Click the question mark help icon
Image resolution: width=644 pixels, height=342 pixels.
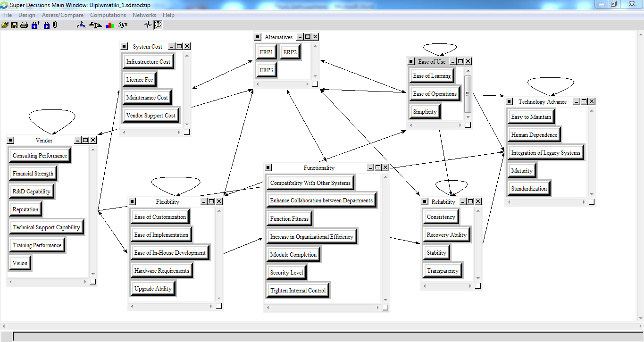158,25
